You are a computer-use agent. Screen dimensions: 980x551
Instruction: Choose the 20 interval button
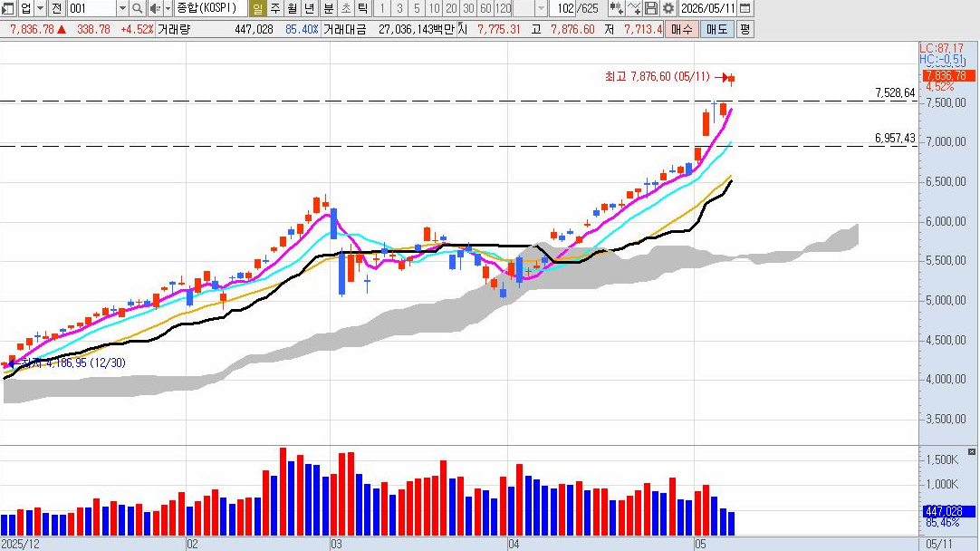pos(451,8)
